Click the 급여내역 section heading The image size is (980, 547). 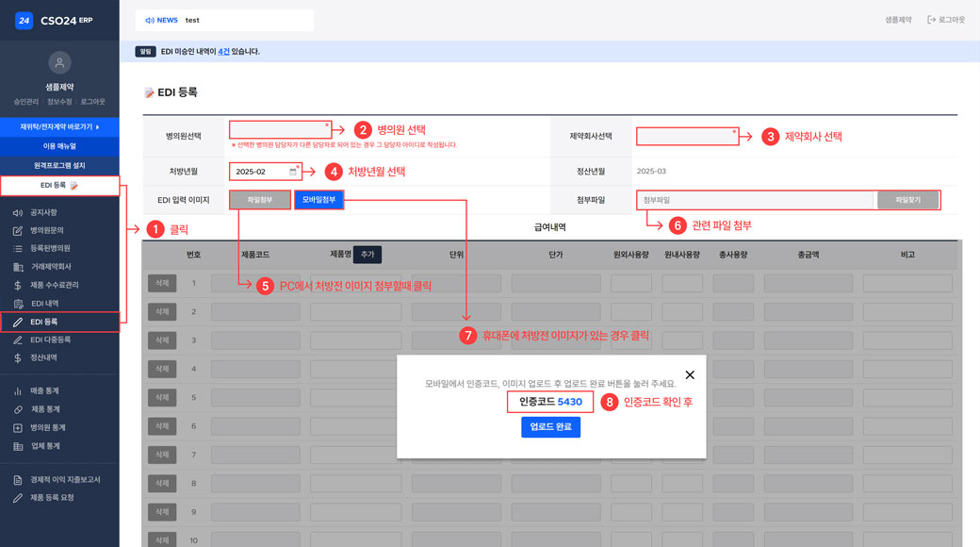pyautogui.click(x=550, y=227)
